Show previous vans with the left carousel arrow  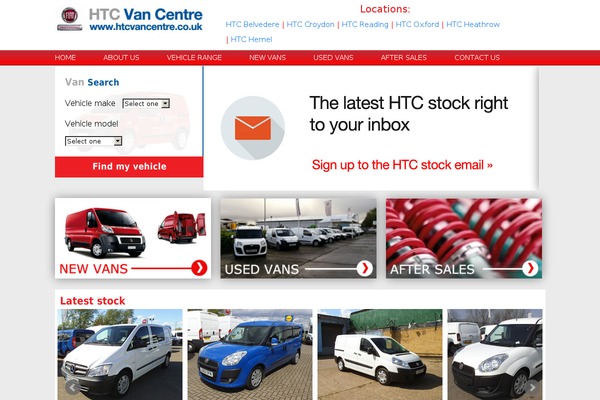point(72,387)
